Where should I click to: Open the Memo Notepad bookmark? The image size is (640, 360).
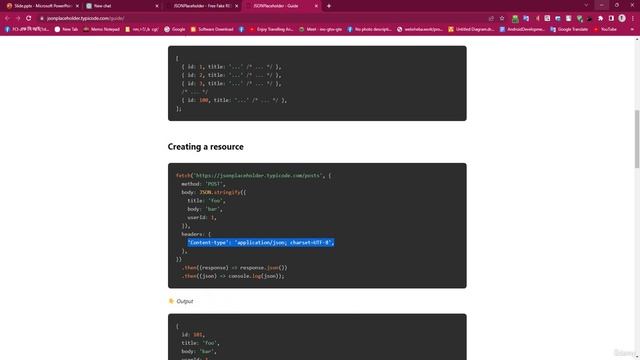pyautogui.click(x=101, y=29)
